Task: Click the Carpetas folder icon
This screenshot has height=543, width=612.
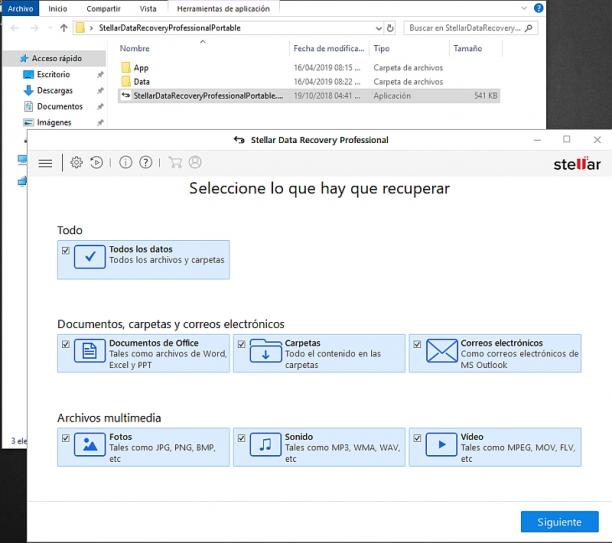Action: coord(265,351)
